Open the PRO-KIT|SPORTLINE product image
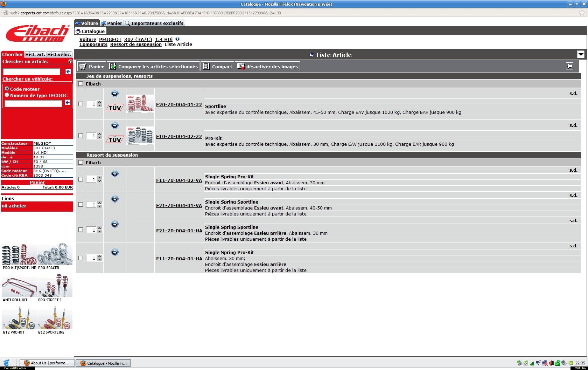Viewport: 588px width, 370px height. [19, 254]
